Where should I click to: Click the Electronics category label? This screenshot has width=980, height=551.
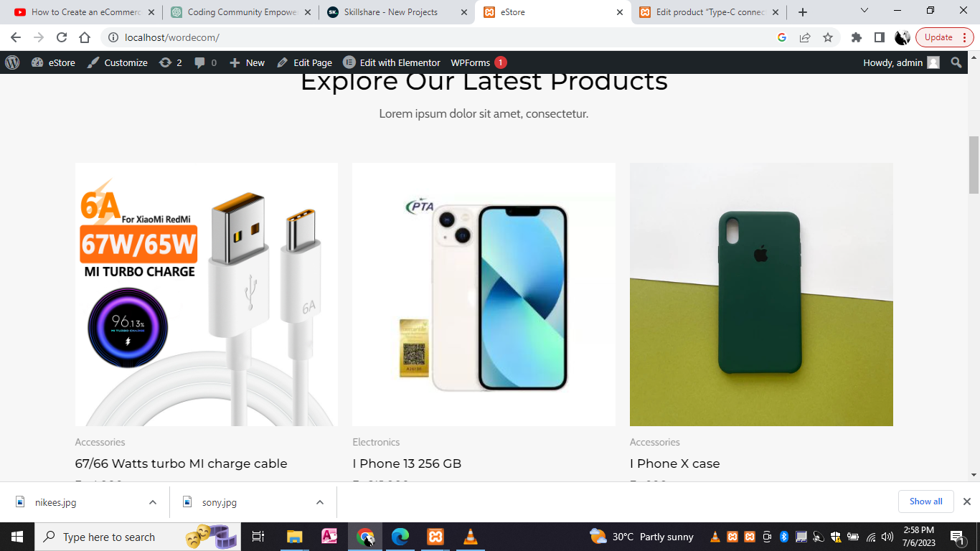click(376, 442)
